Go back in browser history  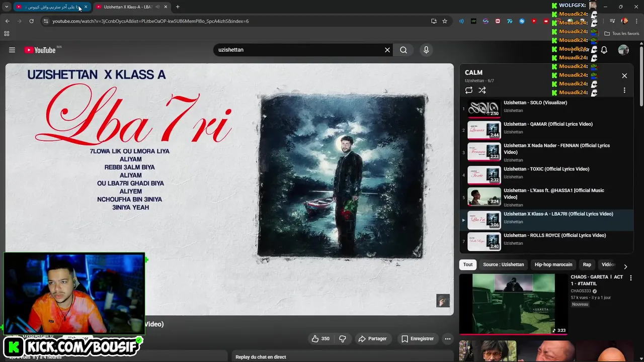(x=7, y=21)
